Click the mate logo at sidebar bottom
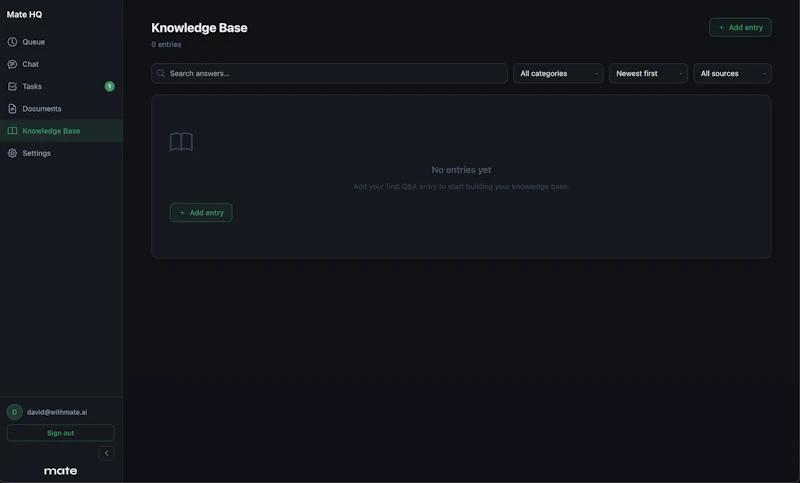This screenshot has width=800, height=483. pos(60,471)
